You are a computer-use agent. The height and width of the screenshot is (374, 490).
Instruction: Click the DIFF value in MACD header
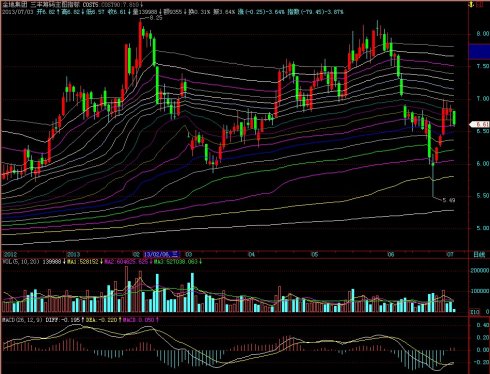[63, 320]
